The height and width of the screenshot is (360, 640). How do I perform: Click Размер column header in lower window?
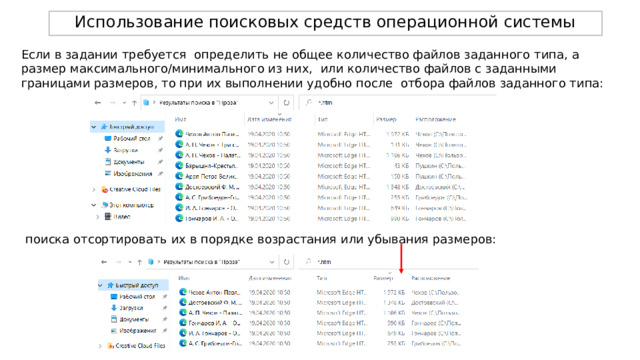(x=383, y=278)
